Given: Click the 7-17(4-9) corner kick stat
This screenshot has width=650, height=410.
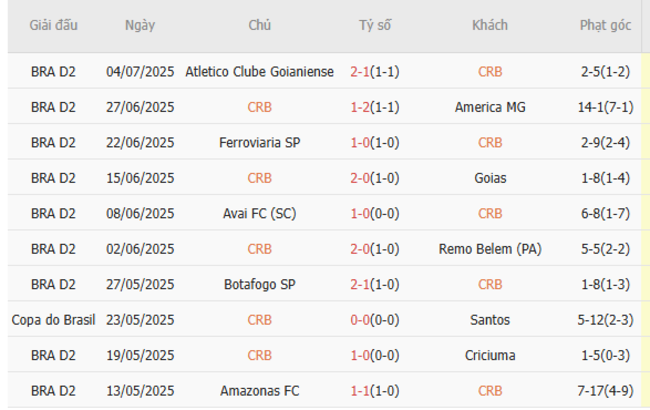Looking at the screenshot, I should 605,391.
